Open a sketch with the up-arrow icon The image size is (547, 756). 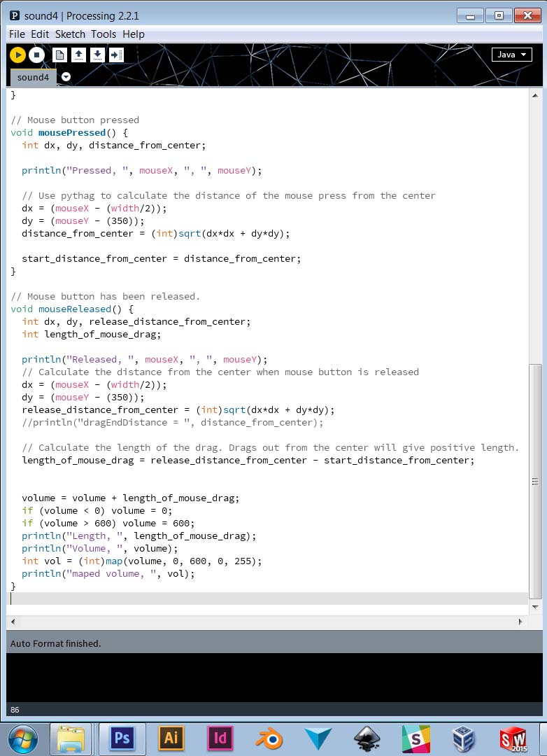[78, 55]
